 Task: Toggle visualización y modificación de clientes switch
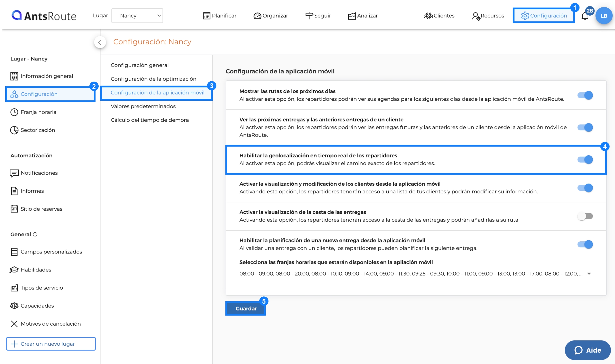tap(585, 188)
